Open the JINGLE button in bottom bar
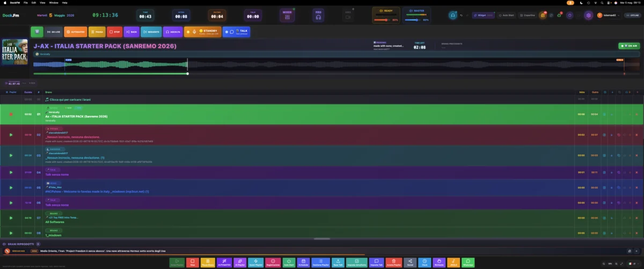This screenshot has width=644, height=269. coord(453,263)
